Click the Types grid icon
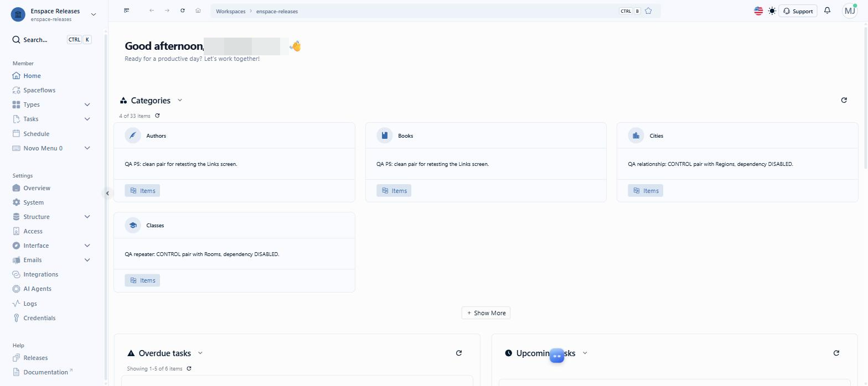This screenshot has width=868, height=386. click(17, 105)
